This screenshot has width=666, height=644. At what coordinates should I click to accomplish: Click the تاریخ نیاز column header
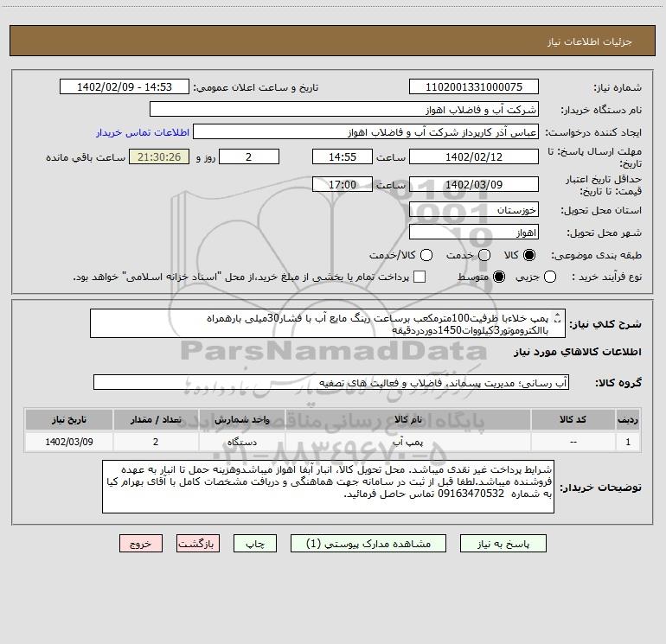(69, 420)
